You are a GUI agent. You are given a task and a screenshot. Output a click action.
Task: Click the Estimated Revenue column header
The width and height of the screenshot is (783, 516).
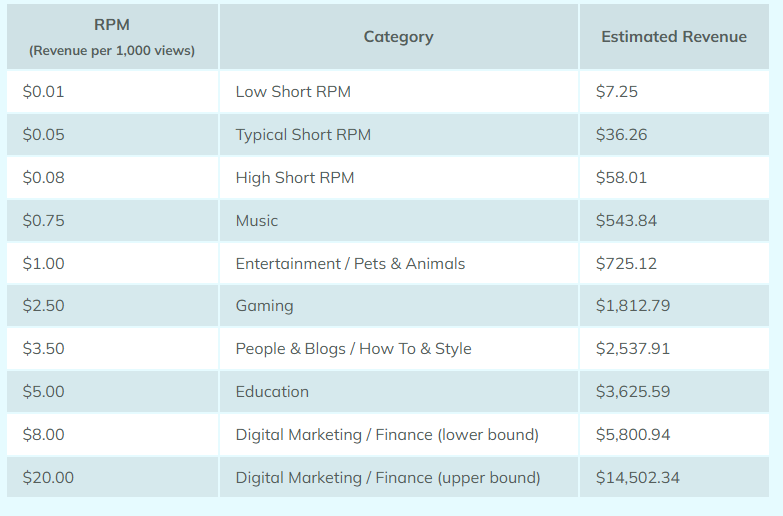coord(674,36)
